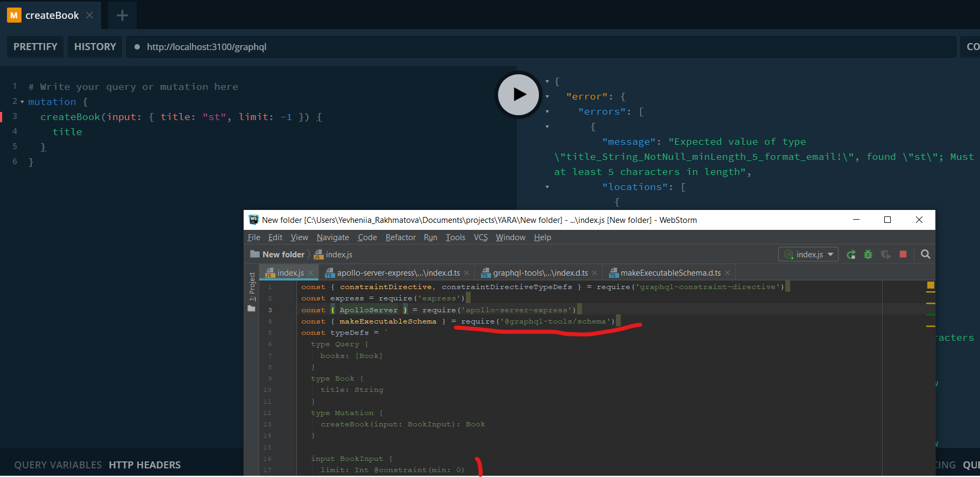Close the graphql-tools index.d.ts tab
The height and width of the screenshot is (477, 980).
[x=594, y=273]
